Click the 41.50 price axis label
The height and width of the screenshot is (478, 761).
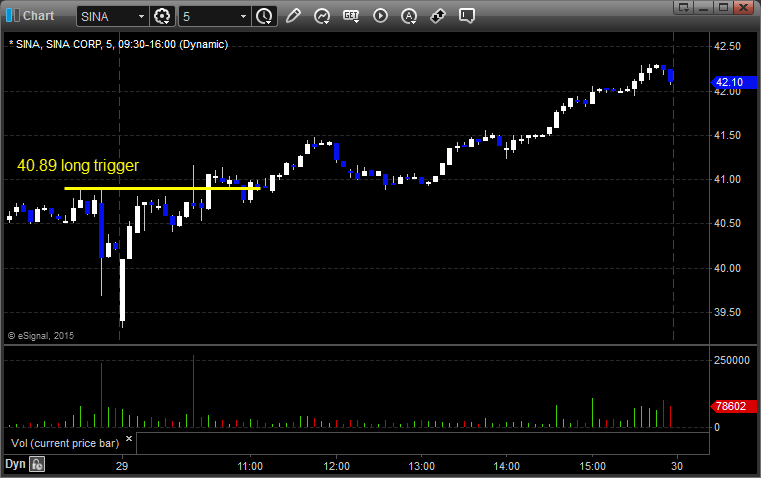click(x=728, y=135)
